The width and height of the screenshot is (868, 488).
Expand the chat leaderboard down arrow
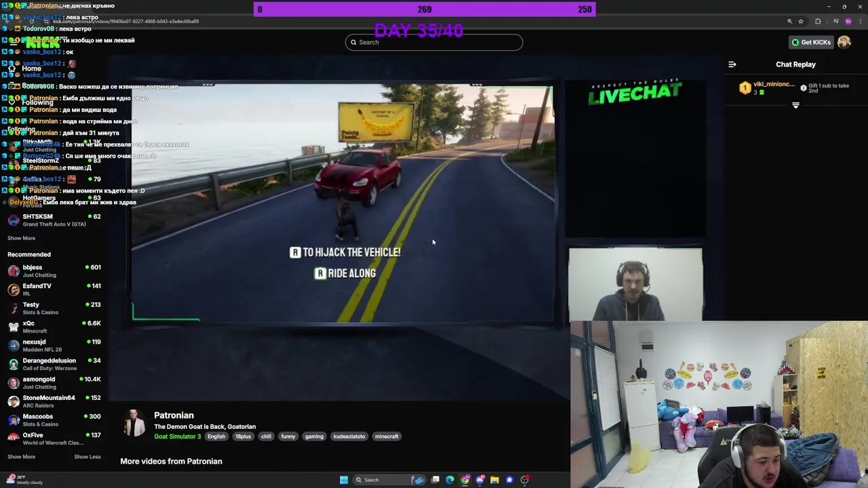click(795, 105)
